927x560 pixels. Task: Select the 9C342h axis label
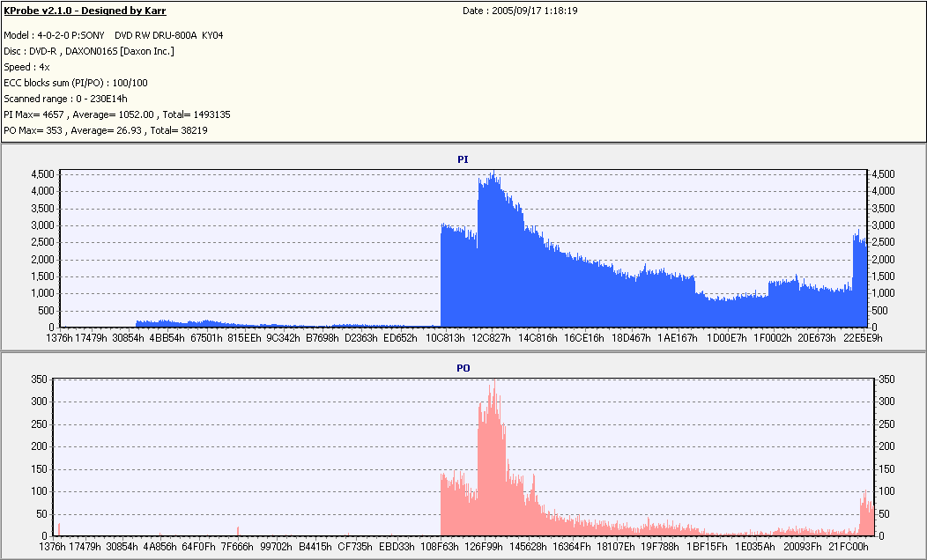pyautogui.click(x=283, y=338)
